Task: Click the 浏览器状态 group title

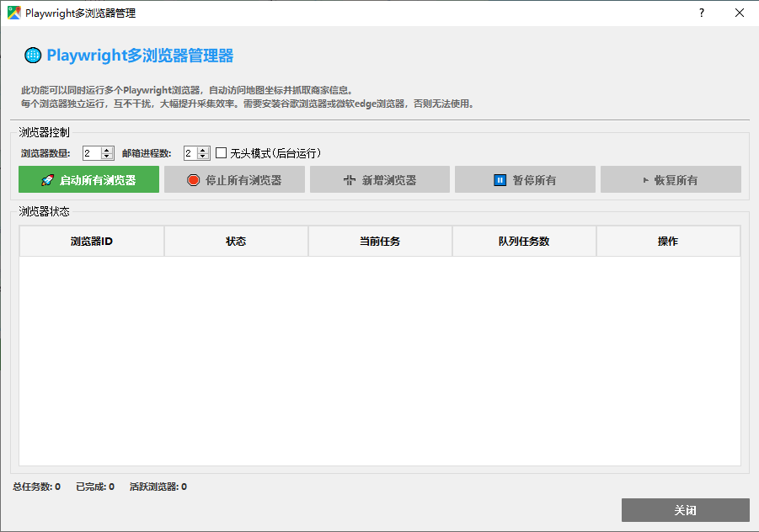Action: click(44, 211)
